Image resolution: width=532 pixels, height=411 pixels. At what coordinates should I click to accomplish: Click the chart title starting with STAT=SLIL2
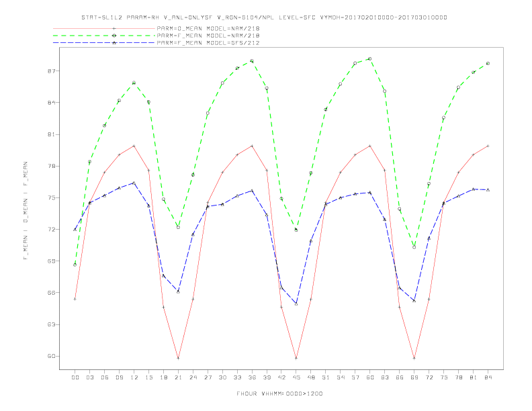click(x=264, y=17)
